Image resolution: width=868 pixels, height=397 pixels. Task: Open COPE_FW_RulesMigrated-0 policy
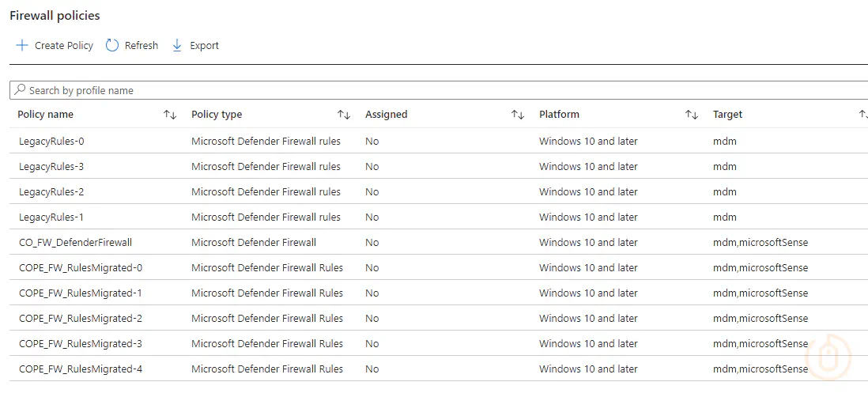[80, 268]
